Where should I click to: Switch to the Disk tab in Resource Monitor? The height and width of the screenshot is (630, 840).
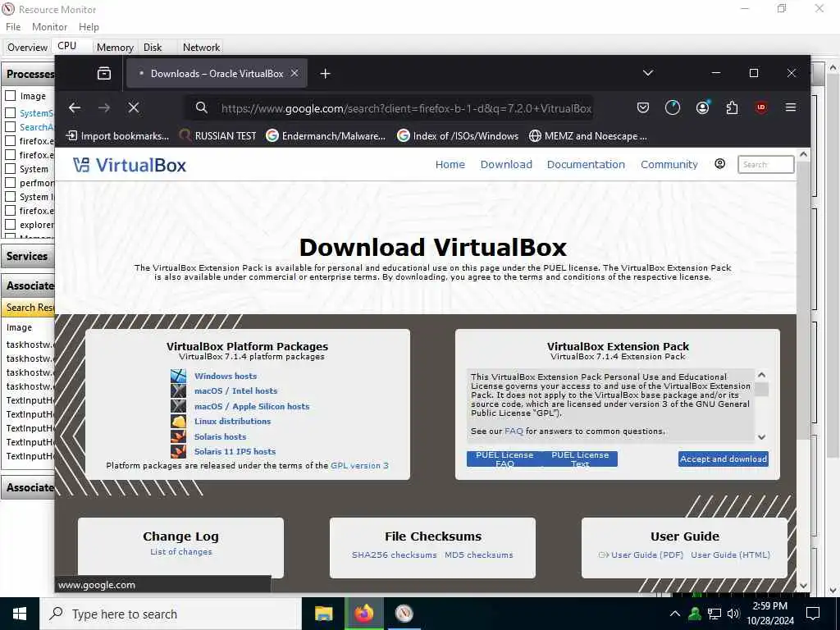pyautogui.click(x=153, y=47)
